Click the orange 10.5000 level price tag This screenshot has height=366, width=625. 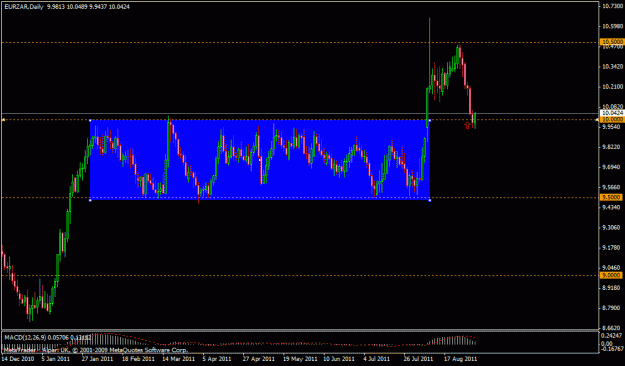point(612,41)
